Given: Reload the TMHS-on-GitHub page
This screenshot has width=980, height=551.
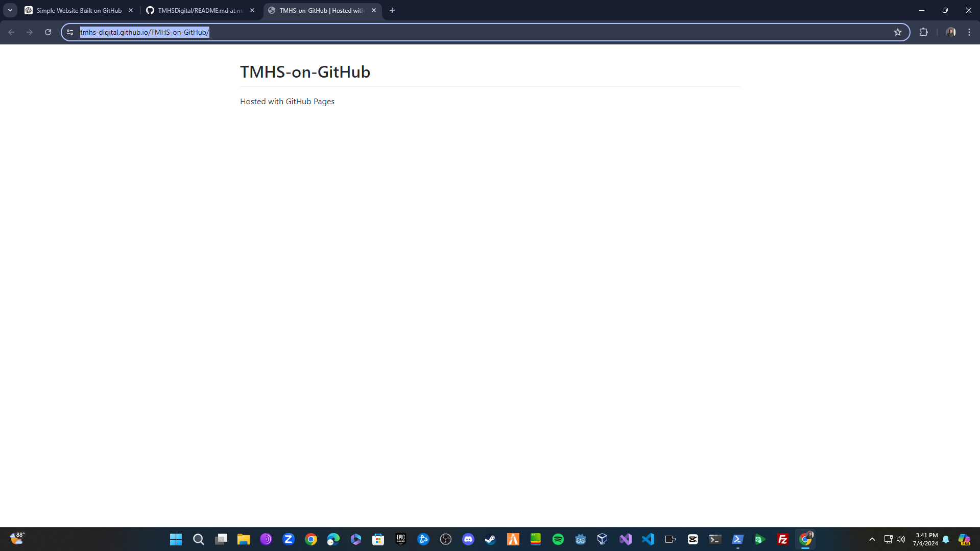Looking at the screenshot, I should click(48, 32).
